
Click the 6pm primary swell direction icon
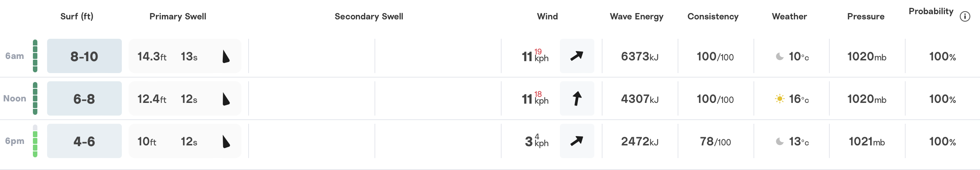[226, 141]
